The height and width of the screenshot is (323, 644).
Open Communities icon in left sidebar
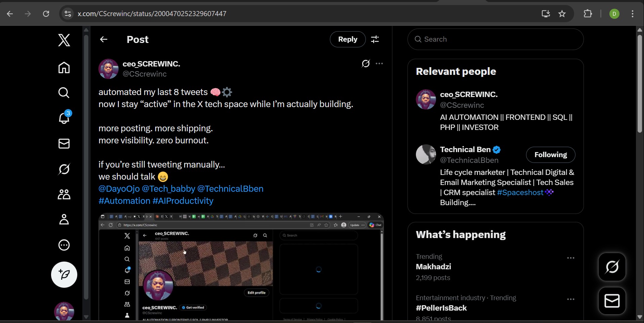click(64, 194)
